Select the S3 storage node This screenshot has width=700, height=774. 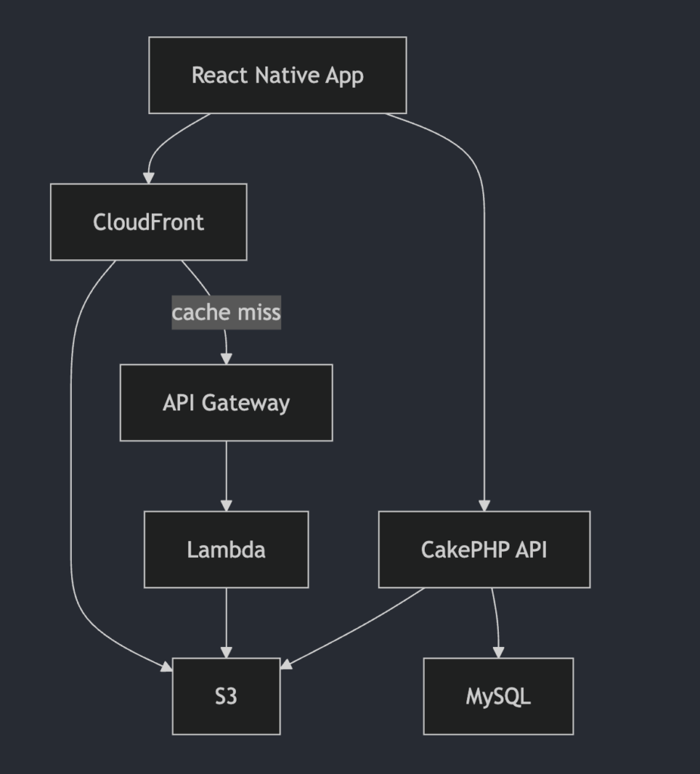coord(226,695)
